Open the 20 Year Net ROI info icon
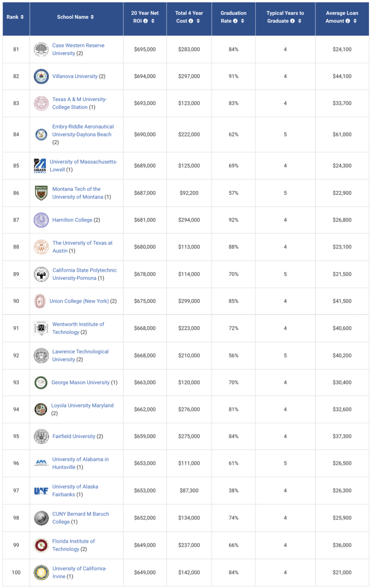 145,21
